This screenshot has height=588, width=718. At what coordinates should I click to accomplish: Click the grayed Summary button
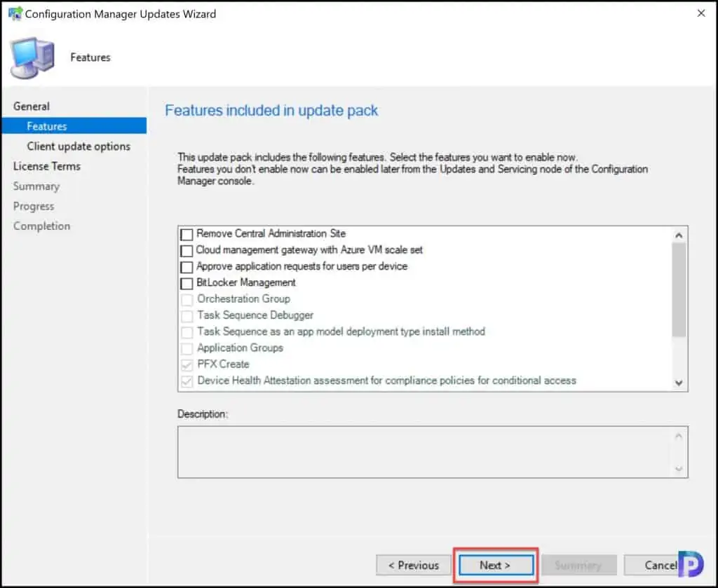point(578,566)
